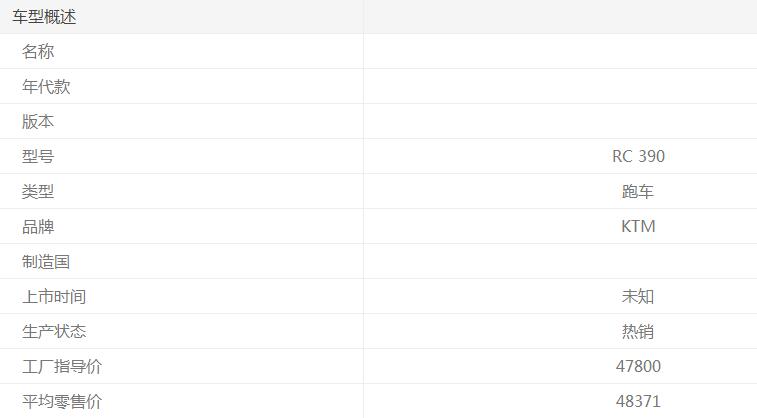
Task: Click the 年代款 row label
Action: point(46,87)
